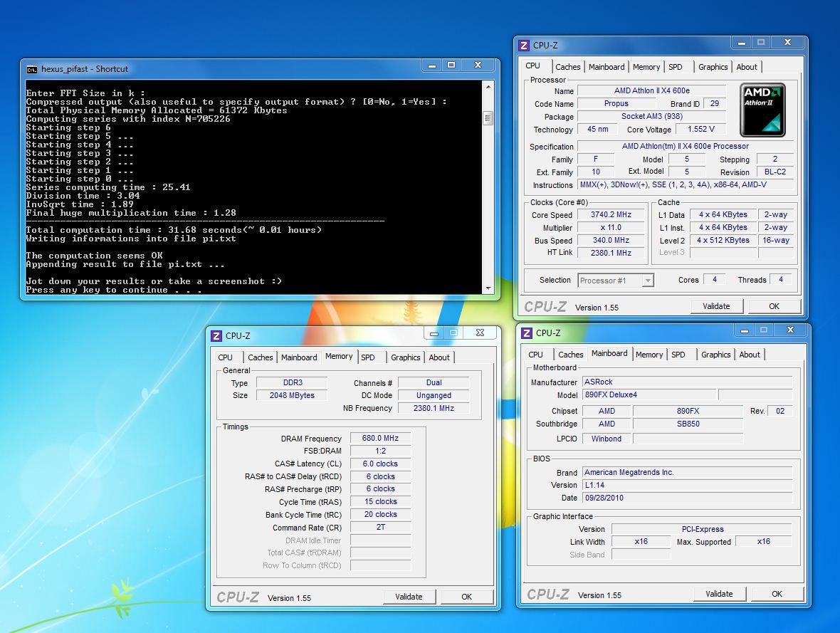Click the memory Type value DDR3
Viewport: 840px width, 633px height.
293,383
